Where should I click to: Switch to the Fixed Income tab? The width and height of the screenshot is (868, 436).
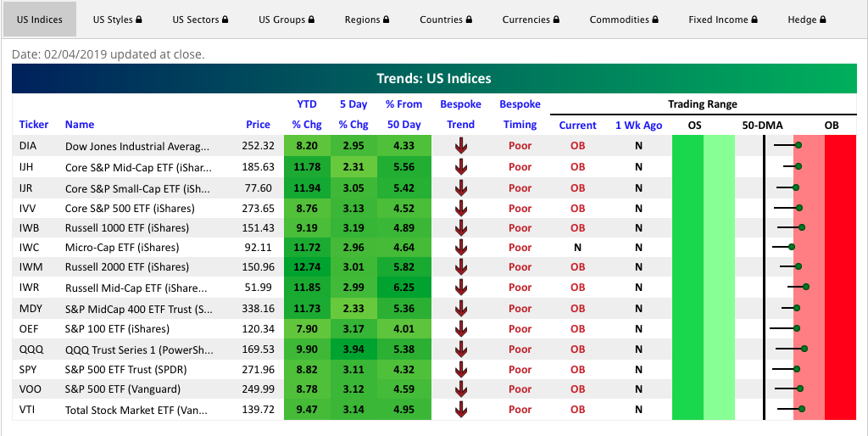click(x=723, y=20)
